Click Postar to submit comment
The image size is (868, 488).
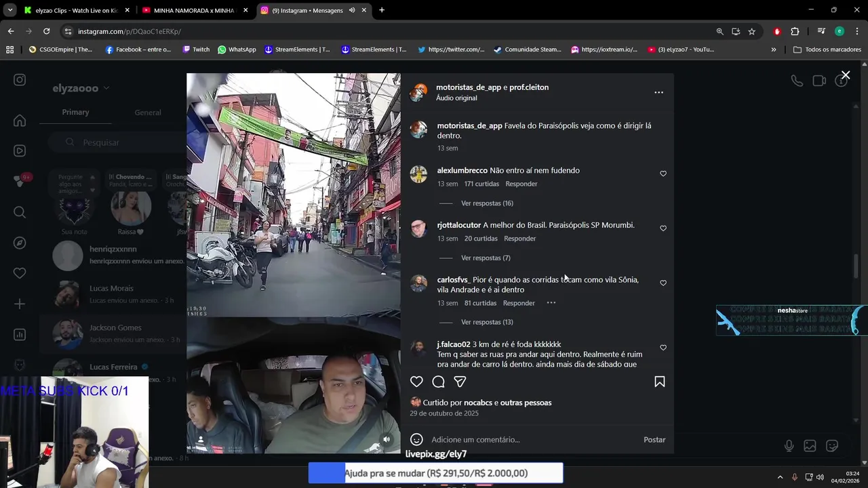654,440
